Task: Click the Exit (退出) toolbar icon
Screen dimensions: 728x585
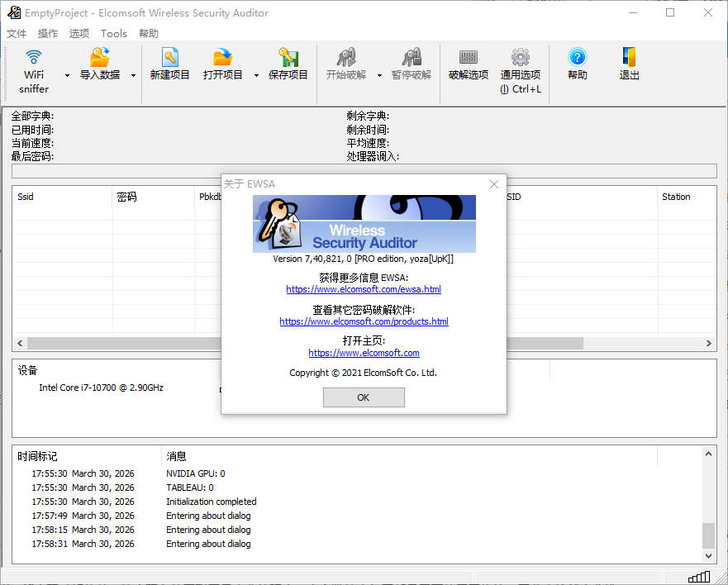Action: (629, 57)
